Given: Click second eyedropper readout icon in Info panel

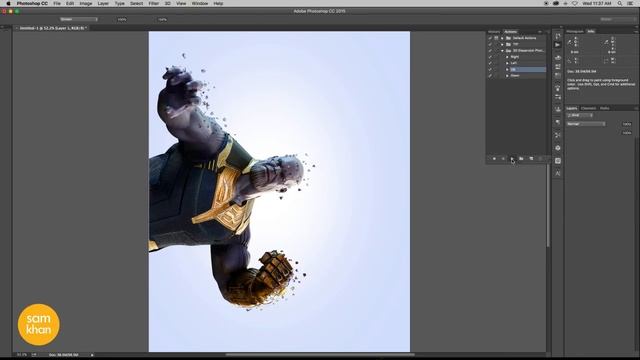Looking at the screenshot, I should point(607,42).
